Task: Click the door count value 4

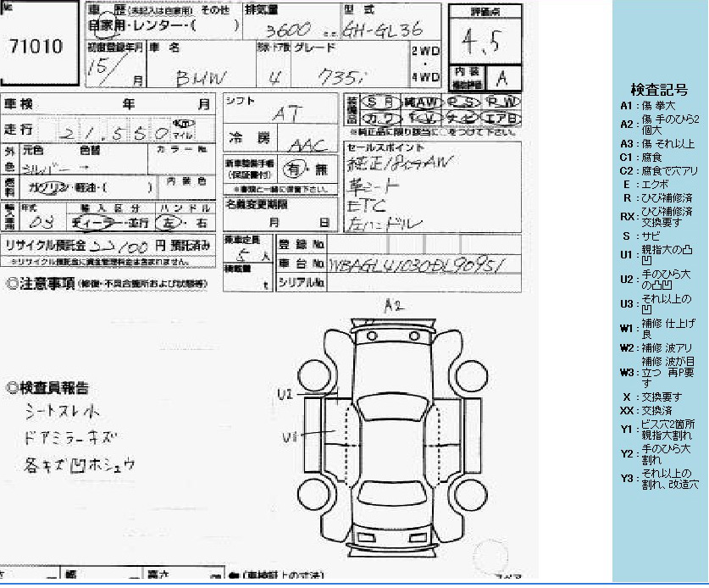Action: (x=274, y=79)
